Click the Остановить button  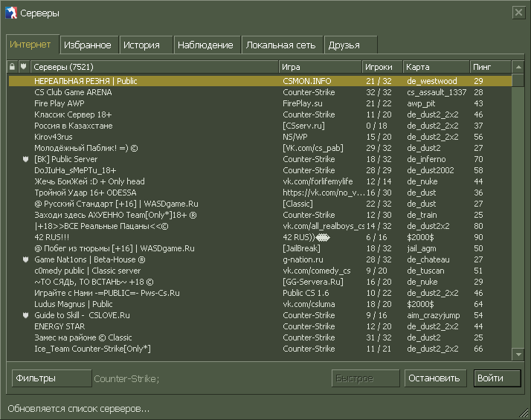436,378
